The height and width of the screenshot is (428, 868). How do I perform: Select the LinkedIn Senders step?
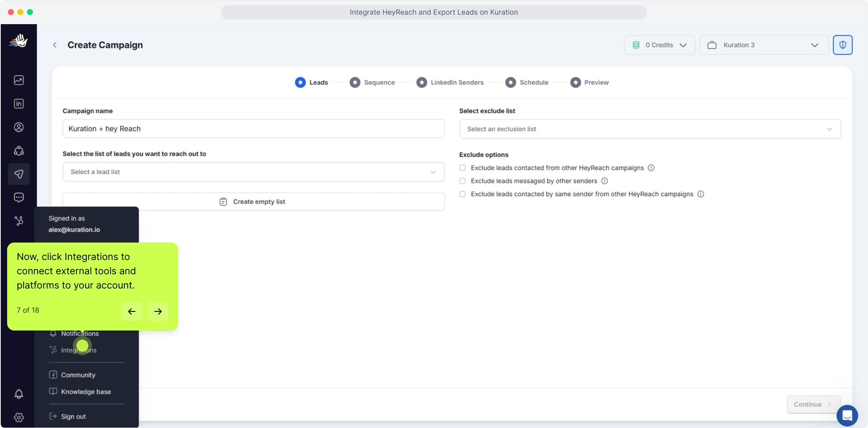coord(450,82)
